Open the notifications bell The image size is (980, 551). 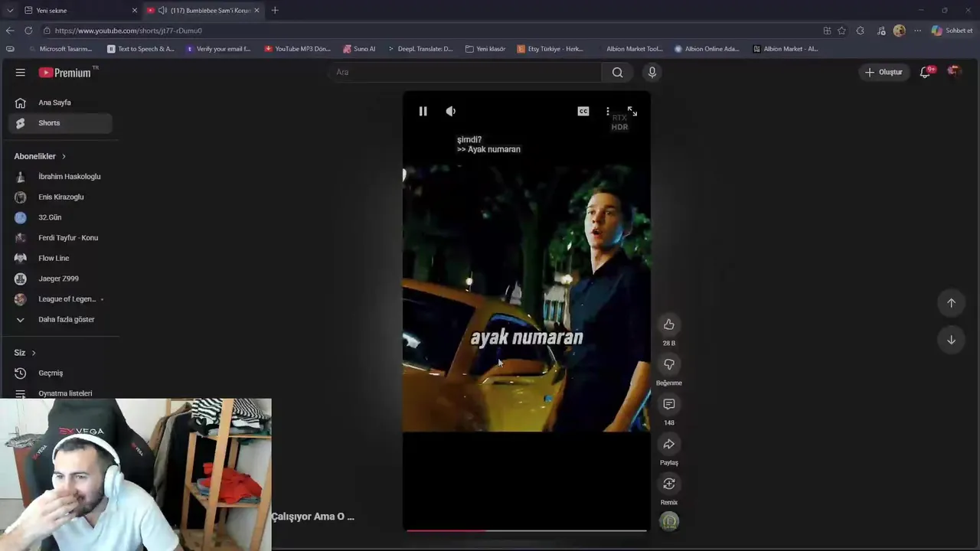pos(926,72)
